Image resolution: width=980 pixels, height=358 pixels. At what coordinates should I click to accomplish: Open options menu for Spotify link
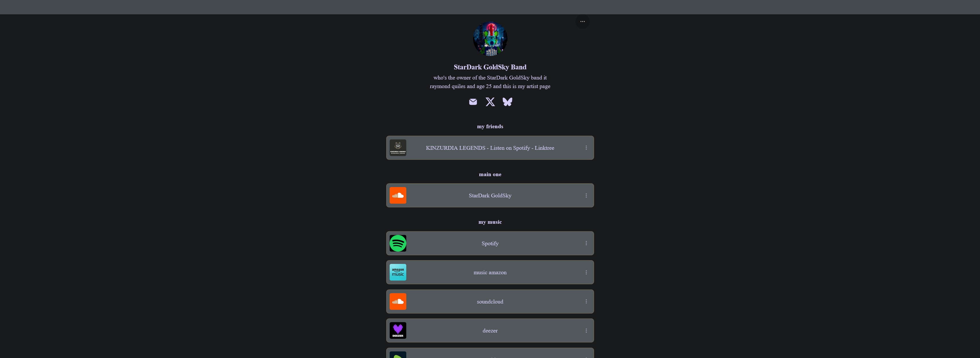(586, 243)
